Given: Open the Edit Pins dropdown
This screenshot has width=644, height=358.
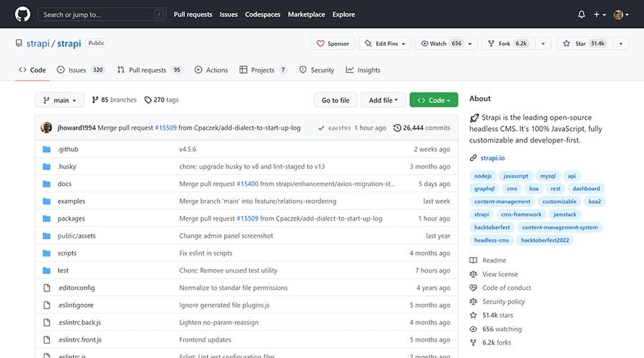Looking at the screenshot, I should 385,44.
